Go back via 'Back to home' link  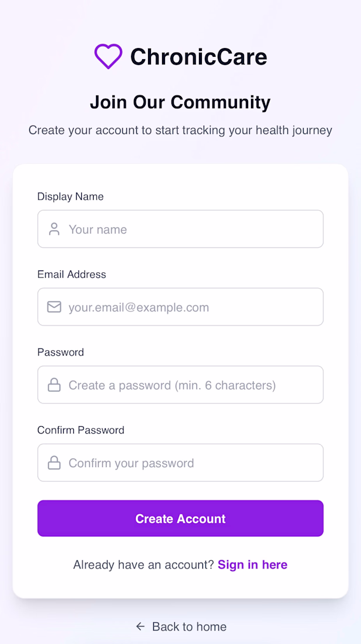pos(189,626)
